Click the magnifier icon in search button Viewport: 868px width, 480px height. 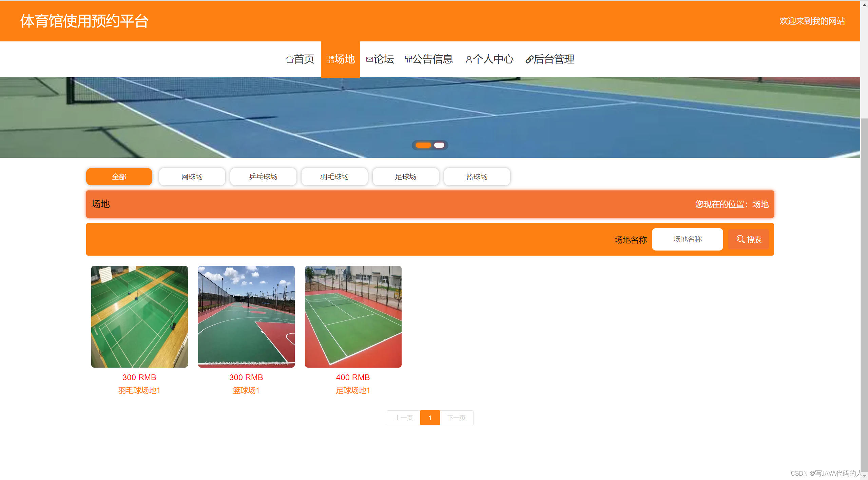tap(740, 239)
